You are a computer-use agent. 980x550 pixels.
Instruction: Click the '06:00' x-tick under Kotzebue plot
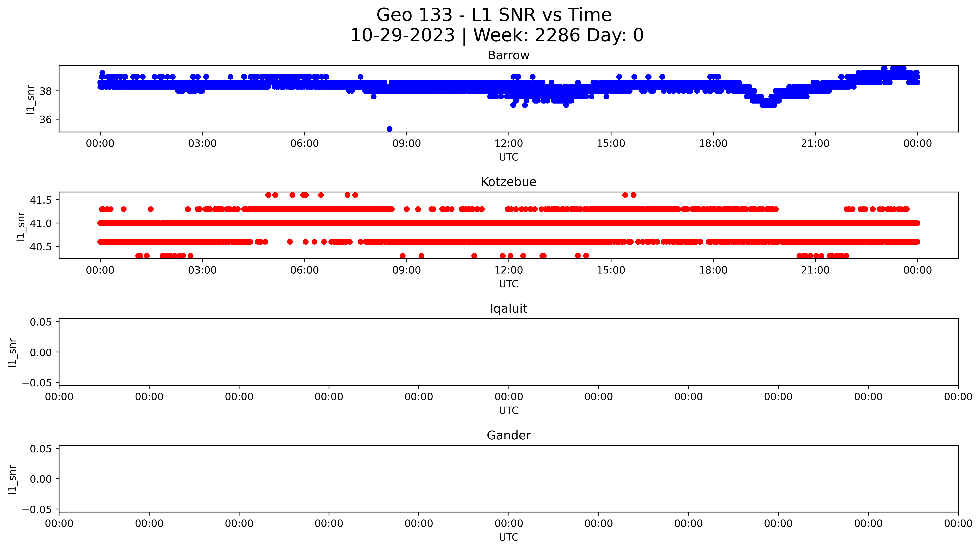pos(304,270)
